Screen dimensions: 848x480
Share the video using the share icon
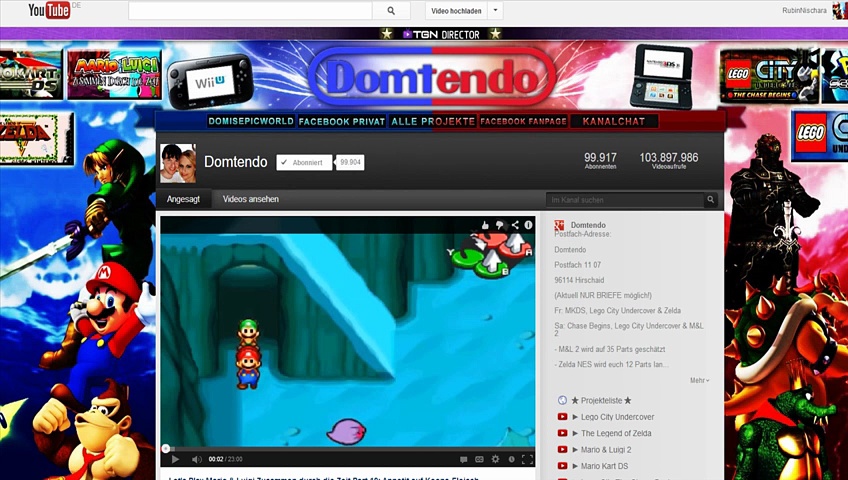(x=515, y=225)
